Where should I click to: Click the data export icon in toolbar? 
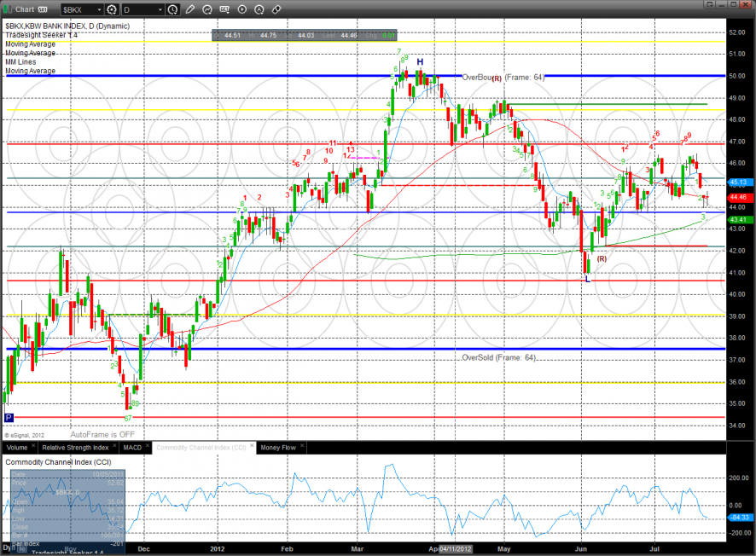pyautogui.click(x=224, y=9)
